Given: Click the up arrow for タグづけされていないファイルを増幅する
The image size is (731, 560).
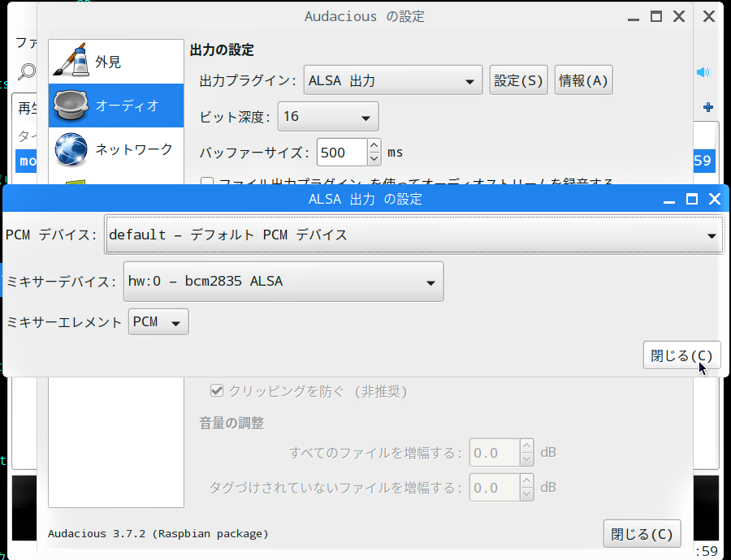Looking at the screenshot, I should pos(527,480).
